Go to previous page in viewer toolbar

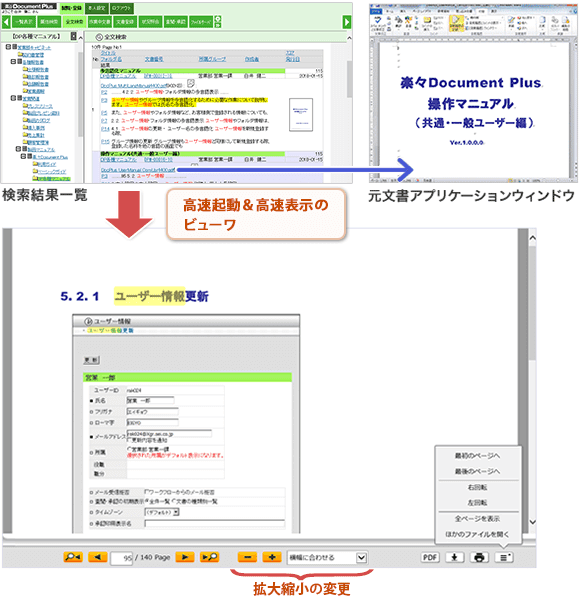(97, 557)
